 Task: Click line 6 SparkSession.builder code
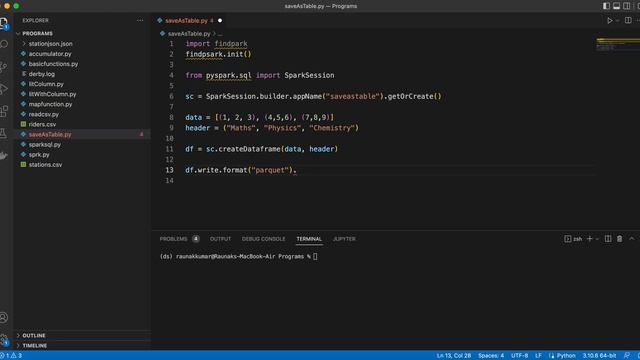click(313, 97)
